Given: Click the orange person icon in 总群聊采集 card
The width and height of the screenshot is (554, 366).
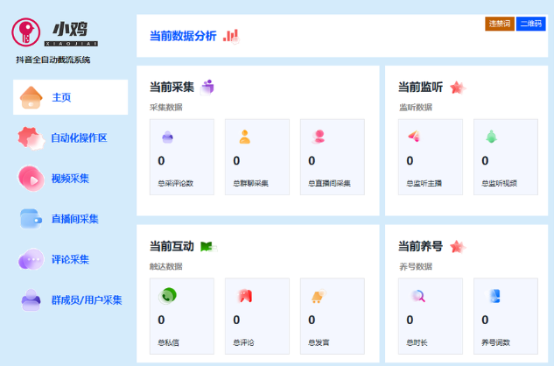Looking at the screenshot, I should click(244, 137).
